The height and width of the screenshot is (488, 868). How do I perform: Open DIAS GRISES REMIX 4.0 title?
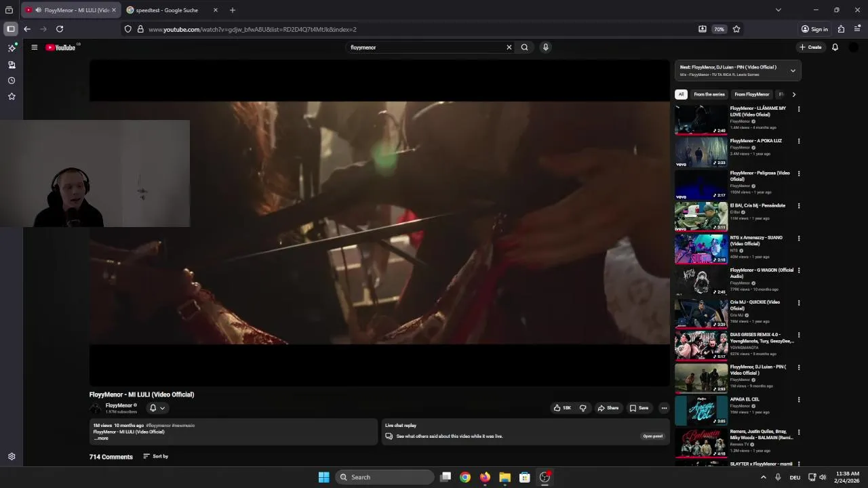tap(762, 338)
